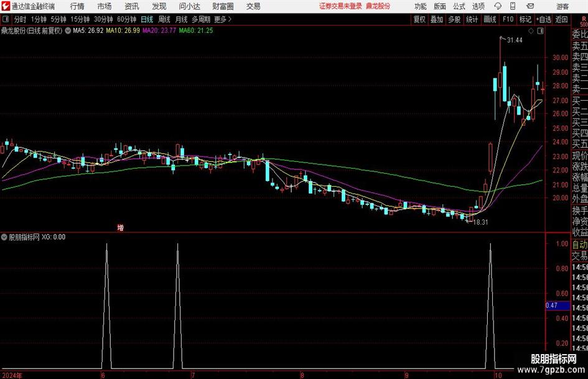Click the 2024年 date axis label

tap(12, 375)
